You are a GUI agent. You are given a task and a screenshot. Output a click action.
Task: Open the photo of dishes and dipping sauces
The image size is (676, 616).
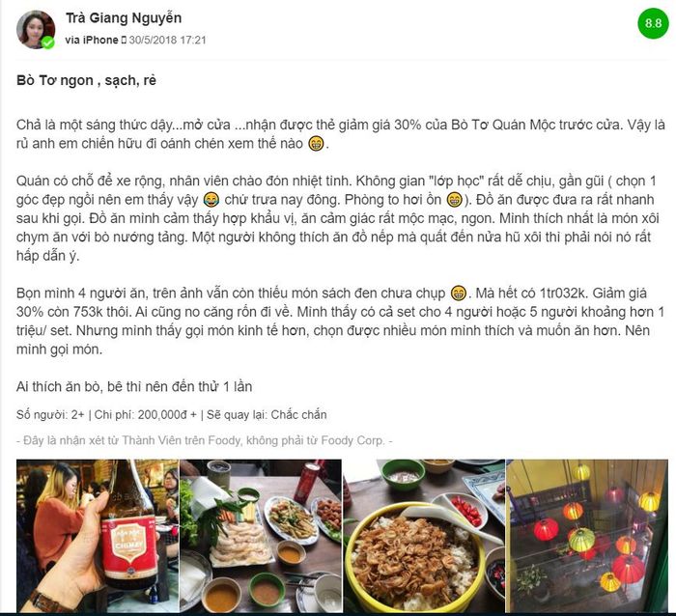coord(261,536)
